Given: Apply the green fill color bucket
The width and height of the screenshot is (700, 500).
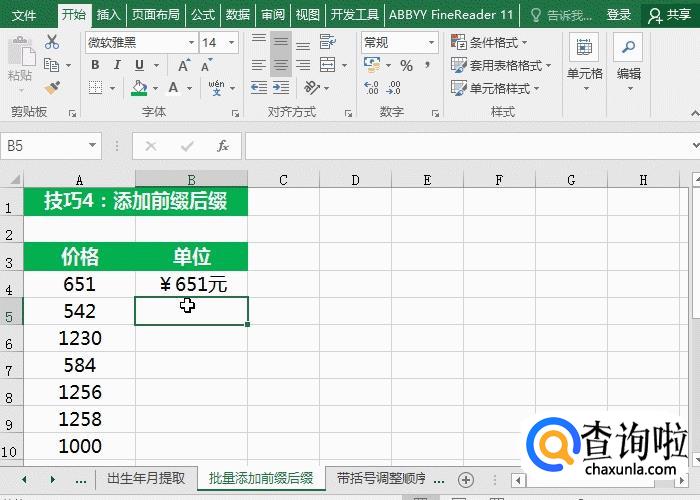Looking at the screenshot, I should pyautogui.click(x=139, y=88).
